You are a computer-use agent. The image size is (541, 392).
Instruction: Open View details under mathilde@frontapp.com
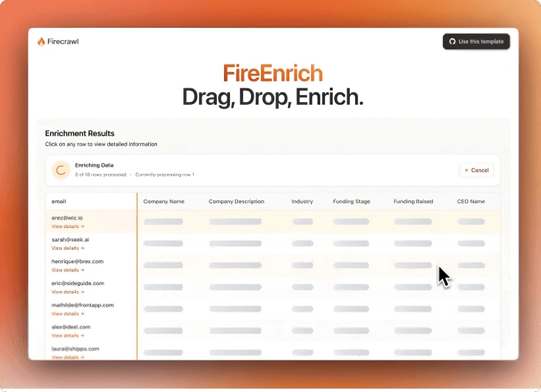(68, 314)
